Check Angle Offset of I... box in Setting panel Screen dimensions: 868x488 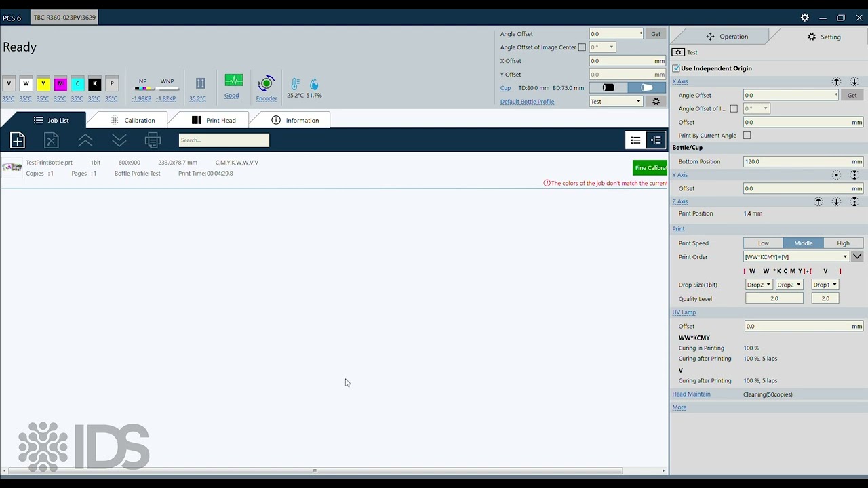point(734,108)
